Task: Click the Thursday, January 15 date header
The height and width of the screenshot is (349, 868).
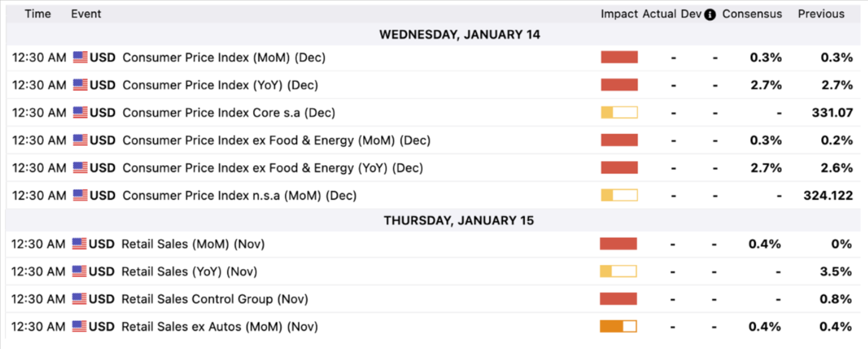Action: [x=459, y=220]
